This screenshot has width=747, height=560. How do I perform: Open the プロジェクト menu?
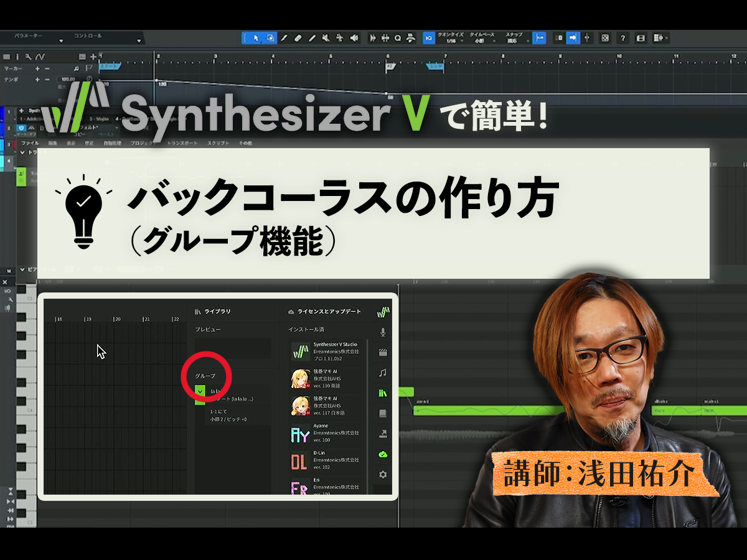tap(143, 143)
